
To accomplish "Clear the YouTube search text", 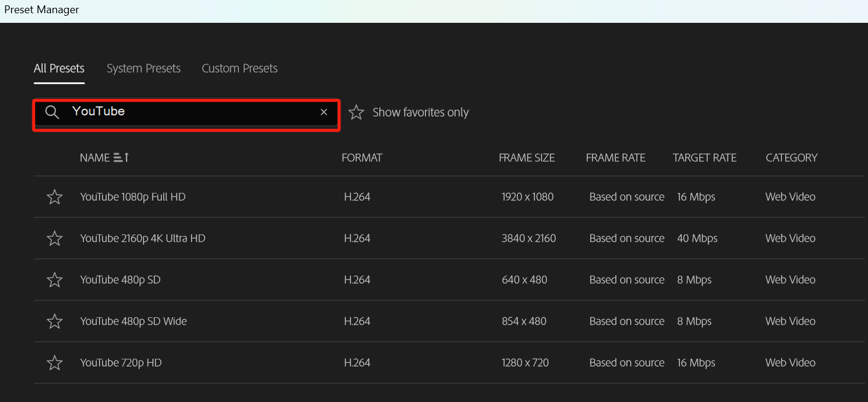I will [x=324, y=112].
